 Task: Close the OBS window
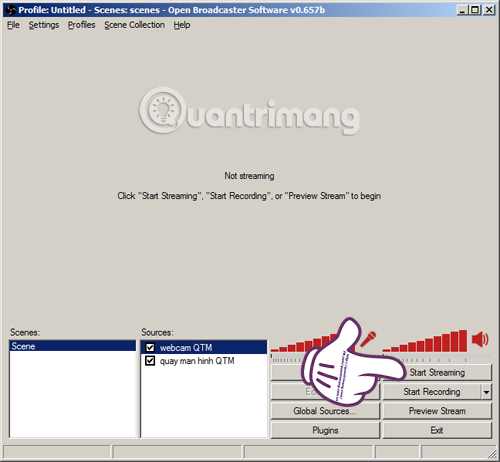(488, 10)
